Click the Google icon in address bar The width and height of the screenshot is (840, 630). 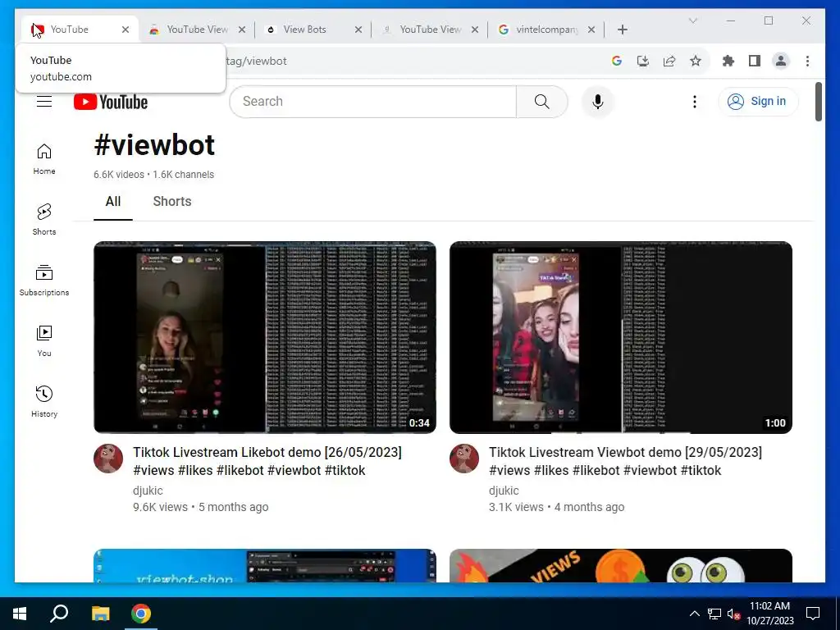617,61
